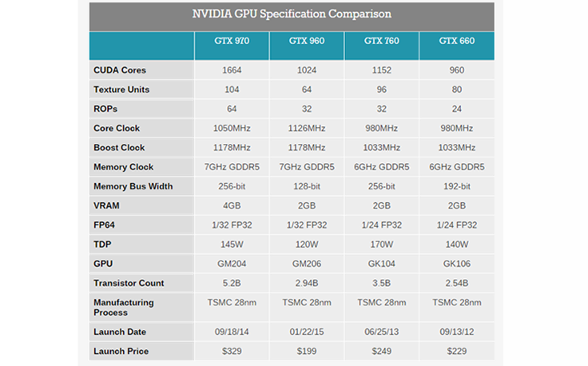This screenshot has height=366, width=588.
Task: Click the GTX 970 TSMC 28nm cell
Action: (232, 303)
